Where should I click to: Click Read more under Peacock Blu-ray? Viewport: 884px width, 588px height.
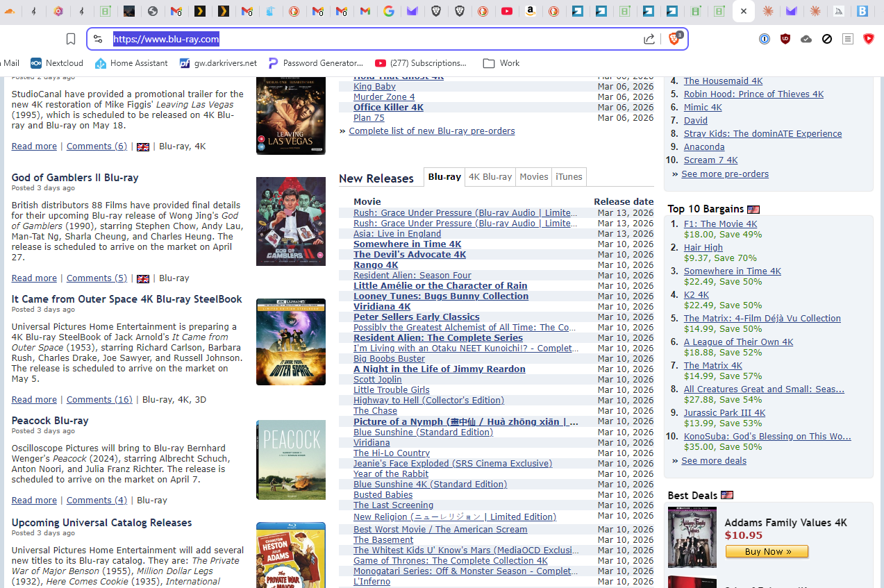point(34,501)
